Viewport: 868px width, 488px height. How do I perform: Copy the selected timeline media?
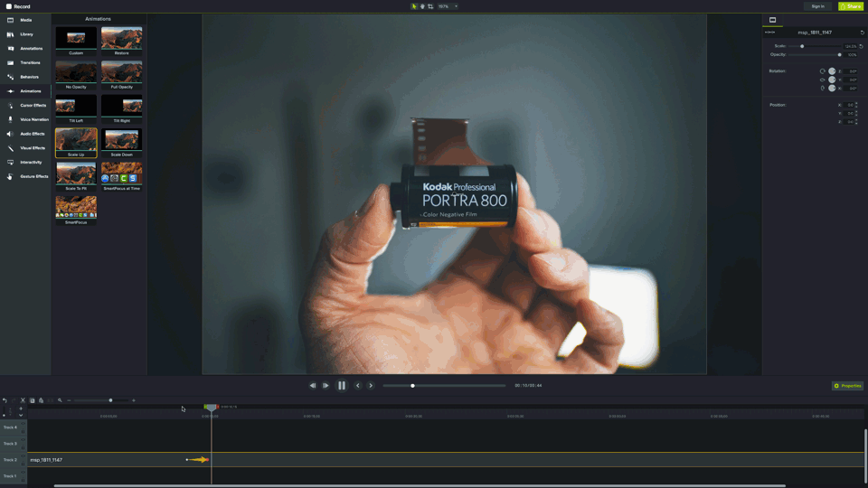tap(33, 400)
